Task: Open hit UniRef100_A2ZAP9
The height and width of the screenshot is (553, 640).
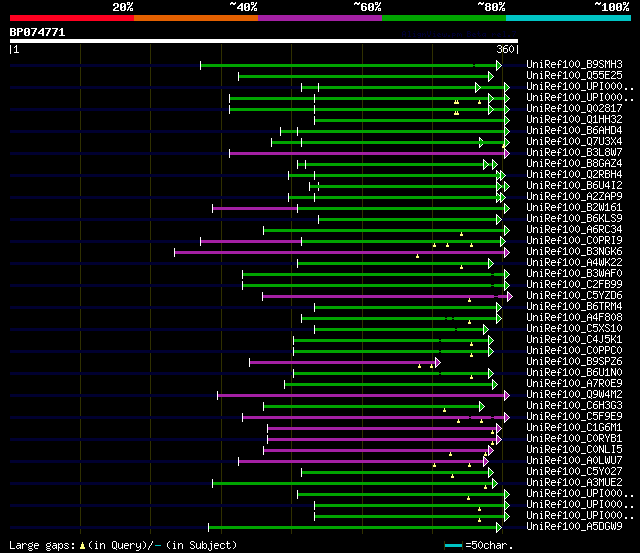Action: point(574,196)
